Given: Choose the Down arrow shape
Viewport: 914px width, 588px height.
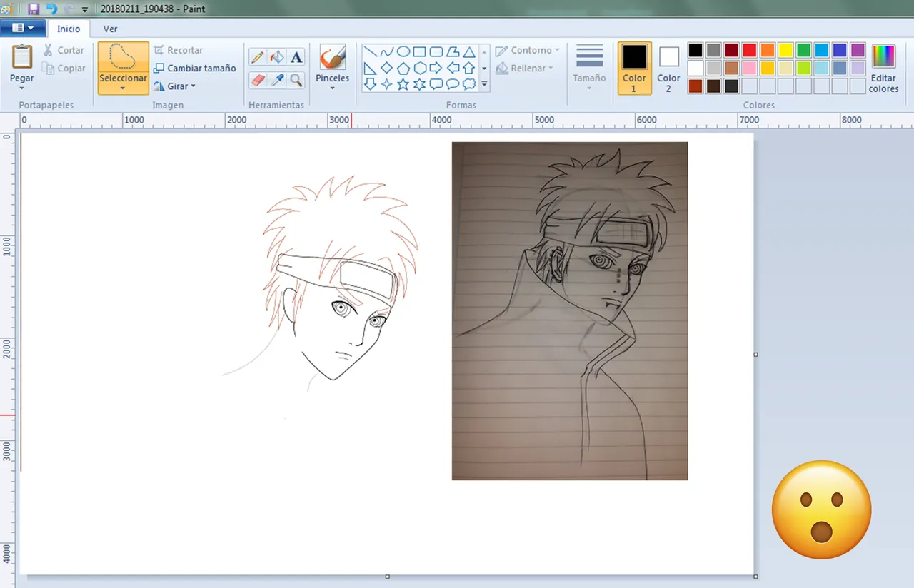Looking at the screenshot, I should click(370, 84).
